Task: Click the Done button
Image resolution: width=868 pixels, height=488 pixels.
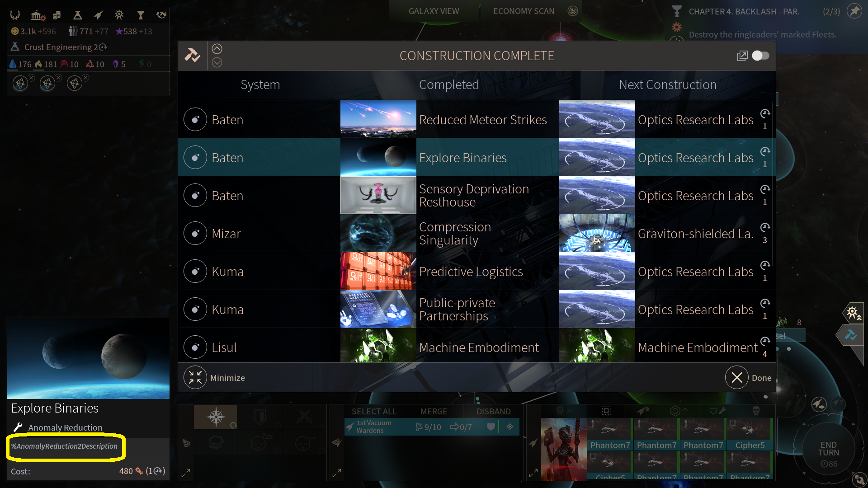Action: click(749, 378)
